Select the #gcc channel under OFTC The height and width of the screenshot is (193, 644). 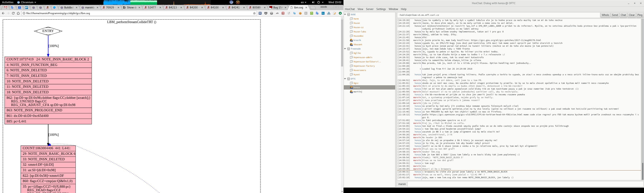(x=356, y=83)
